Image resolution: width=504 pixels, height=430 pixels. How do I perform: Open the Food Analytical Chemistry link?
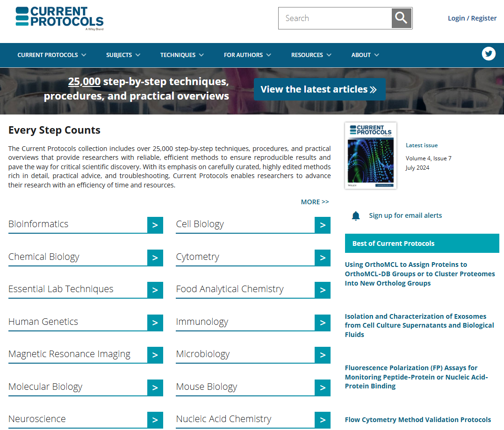coord(230,289)
